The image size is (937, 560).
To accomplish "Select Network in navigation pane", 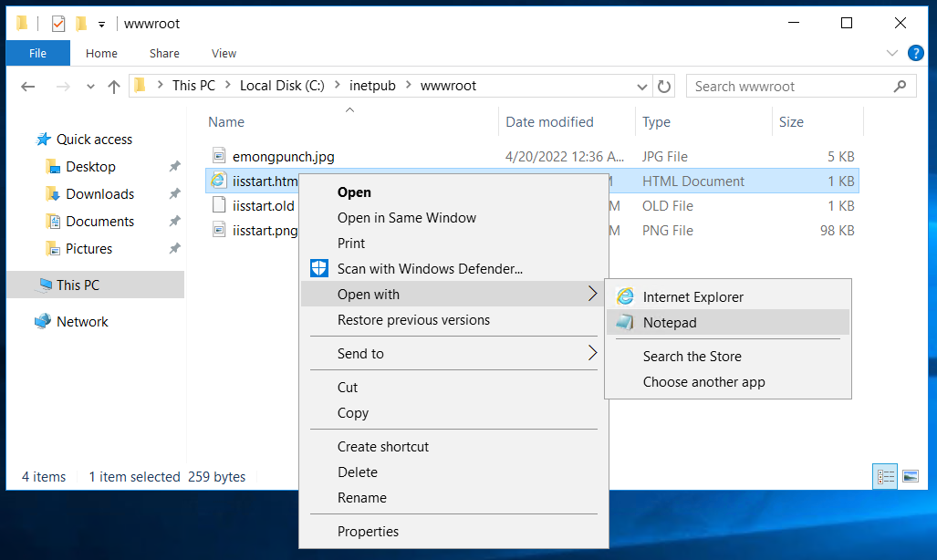I will coord(82,322).
